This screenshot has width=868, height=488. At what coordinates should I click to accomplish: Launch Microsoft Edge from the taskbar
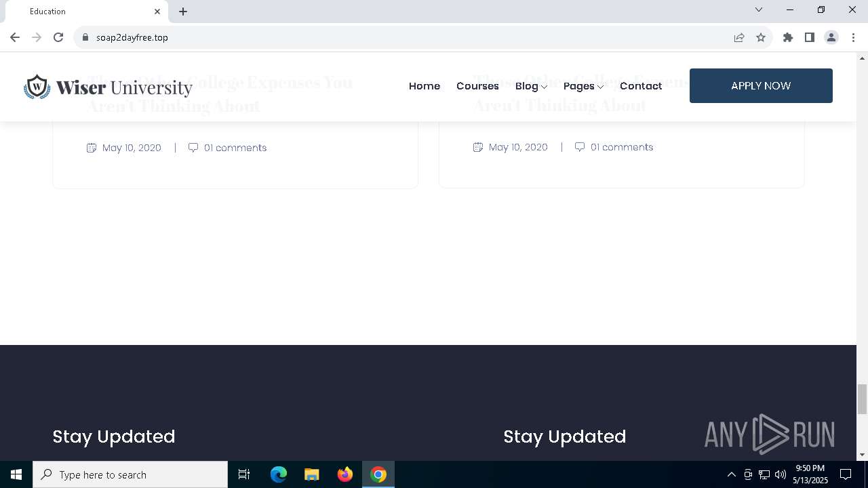pyautogui.click(x=279, y=474)
